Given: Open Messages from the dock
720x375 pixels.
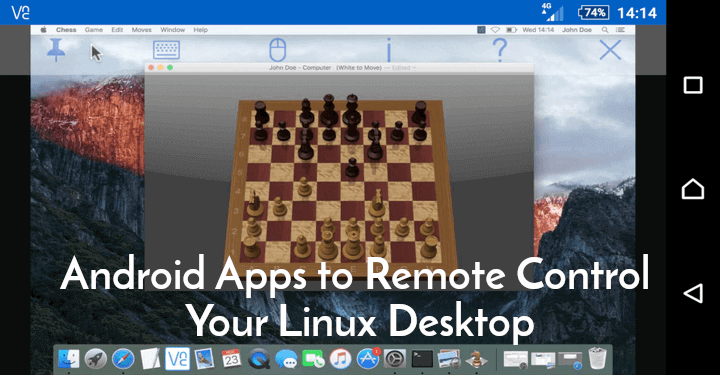Looking at the screenshot, I should 286,359.
